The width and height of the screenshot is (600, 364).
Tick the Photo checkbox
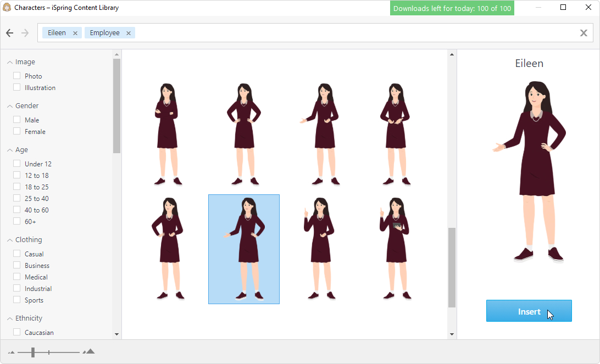pyautogui.click(x=17, y=76)
